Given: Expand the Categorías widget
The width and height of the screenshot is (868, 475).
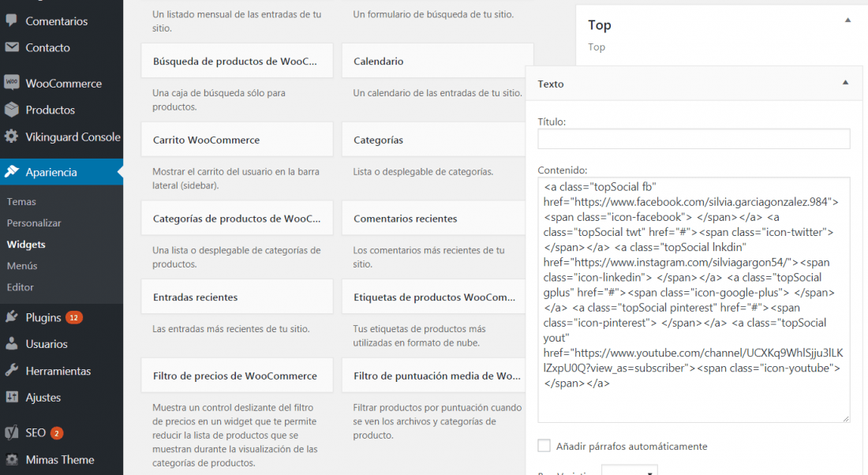Looking at the screenshot, I should 433,140.
